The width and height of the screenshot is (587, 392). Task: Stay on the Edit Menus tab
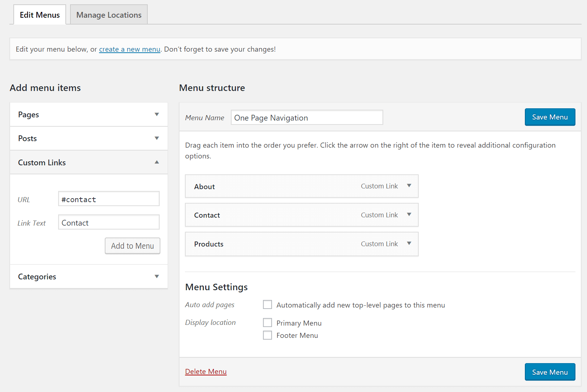[x=39, y=14]
